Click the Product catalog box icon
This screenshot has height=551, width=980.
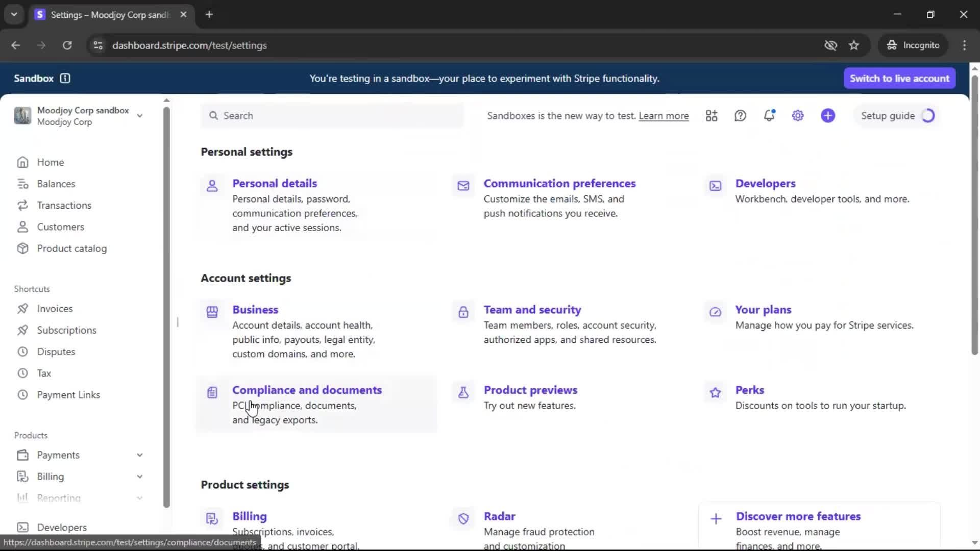click(22, 248)
